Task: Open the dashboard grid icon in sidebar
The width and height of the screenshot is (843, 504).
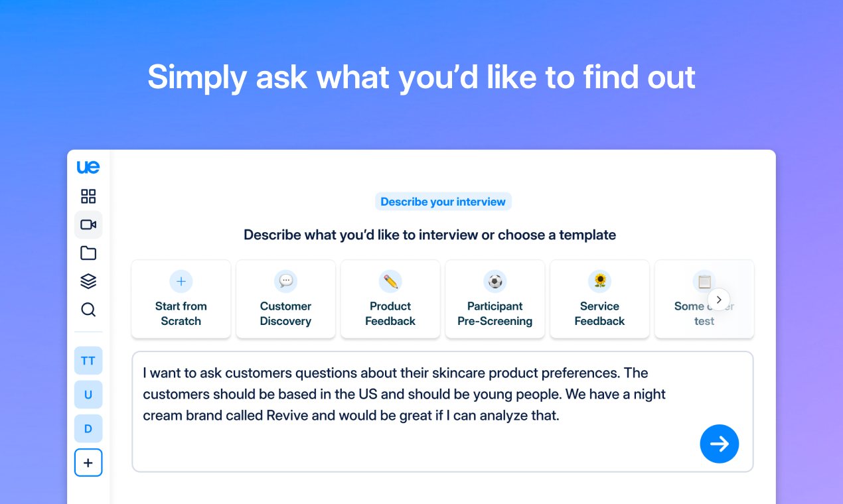Action: 88,196
